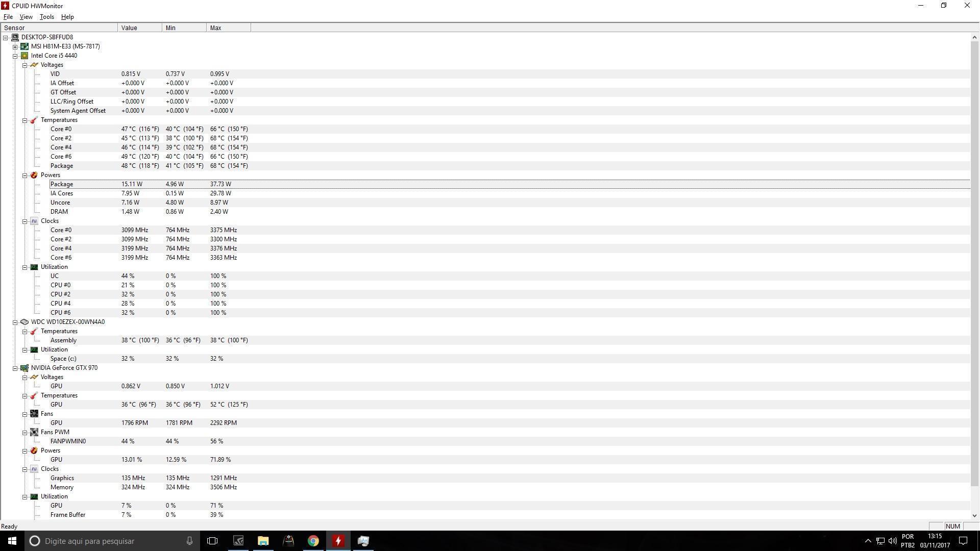Click the CPU Clocks waveform icon
The image size is (980, 551).
point(34,221)
